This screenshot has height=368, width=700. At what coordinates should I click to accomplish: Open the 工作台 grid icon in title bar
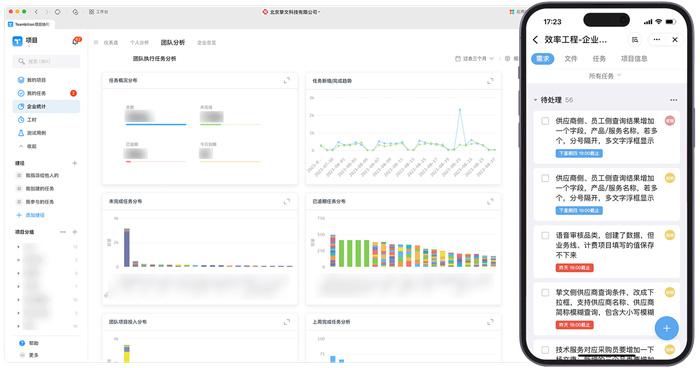[91, 12]
